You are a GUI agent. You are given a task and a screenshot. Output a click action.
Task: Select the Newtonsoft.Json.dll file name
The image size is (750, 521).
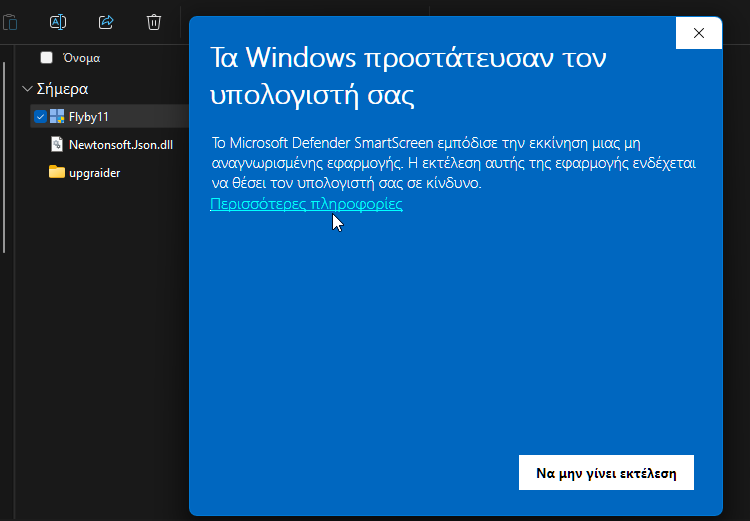pyautogui.click(x=121, y=144)
